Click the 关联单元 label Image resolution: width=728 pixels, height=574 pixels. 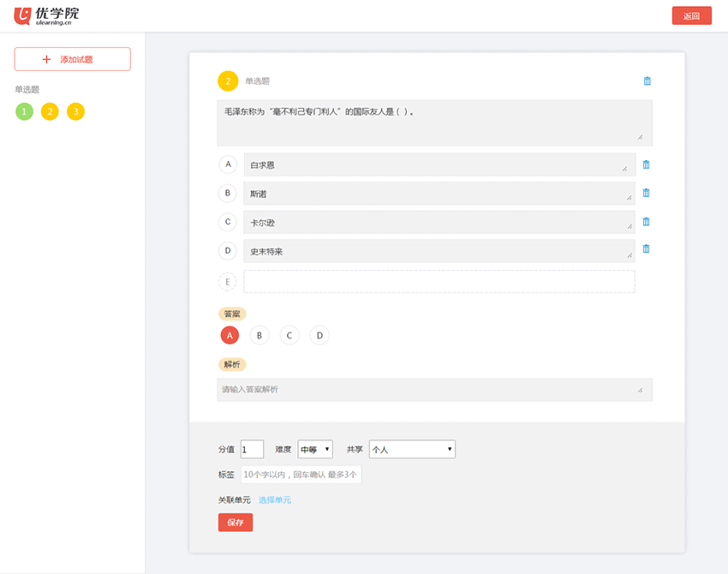235,500
